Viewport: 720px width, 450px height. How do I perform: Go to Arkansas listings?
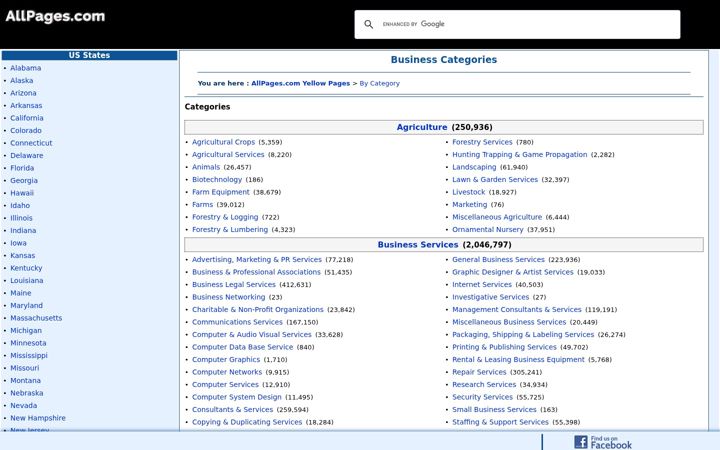pos(26,105)
